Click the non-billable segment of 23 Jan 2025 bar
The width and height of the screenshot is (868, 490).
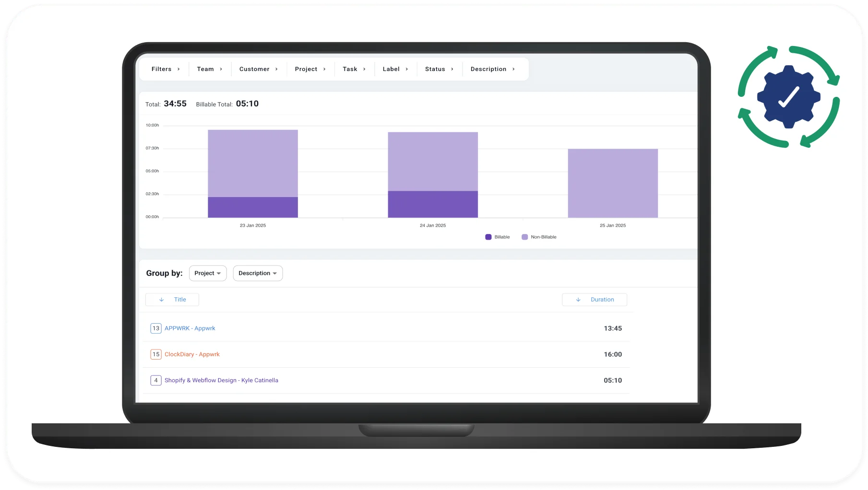click(253, 163)
